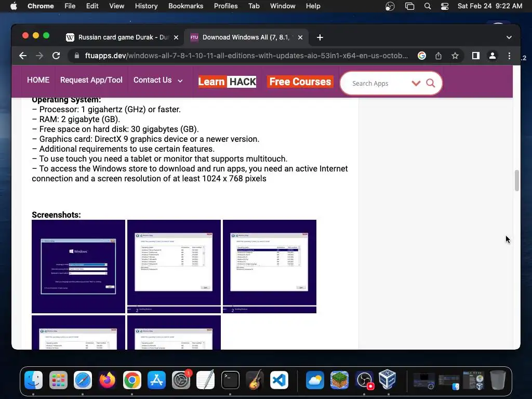Switch to Russian card game Durak tab
Screen dimensions: 532x399
tap(122, 37)
